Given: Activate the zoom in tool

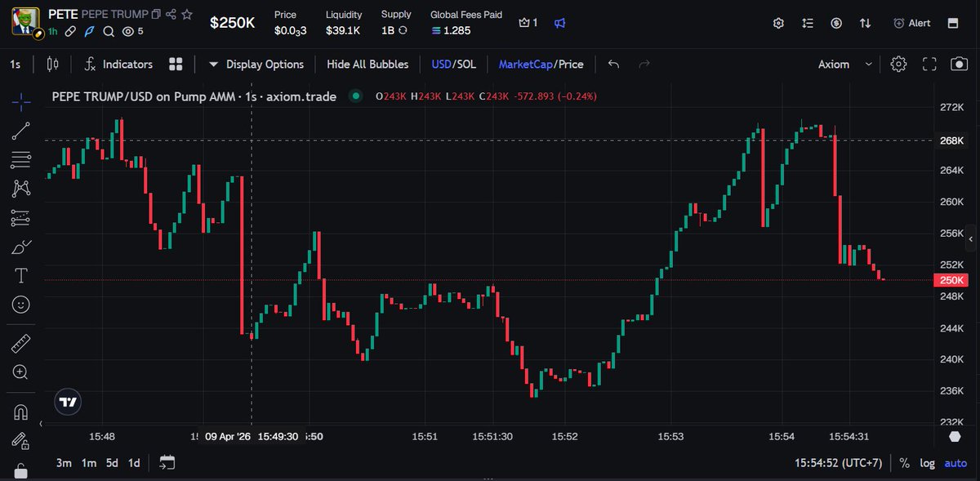Looking at the screenshot, I should (21, 372).
